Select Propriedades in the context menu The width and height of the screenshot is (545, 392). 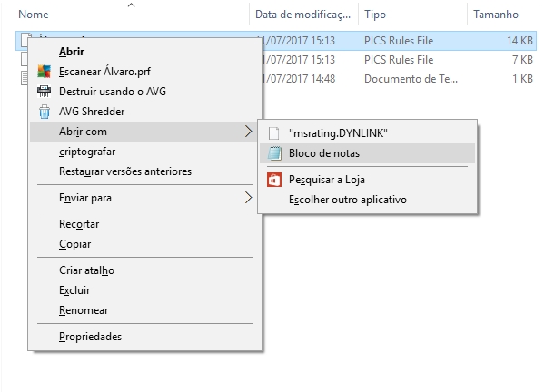pos(90,337)
